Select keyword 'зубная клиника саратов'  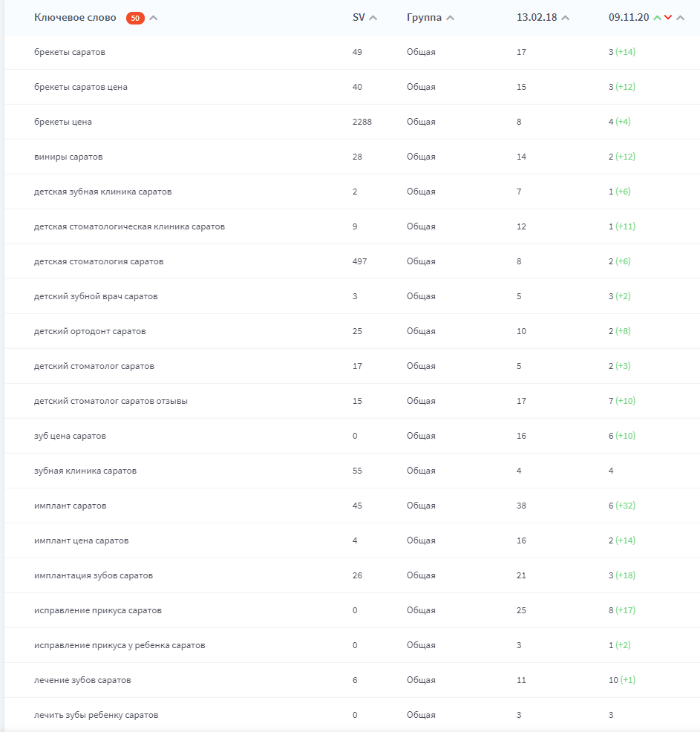[85, 471]
